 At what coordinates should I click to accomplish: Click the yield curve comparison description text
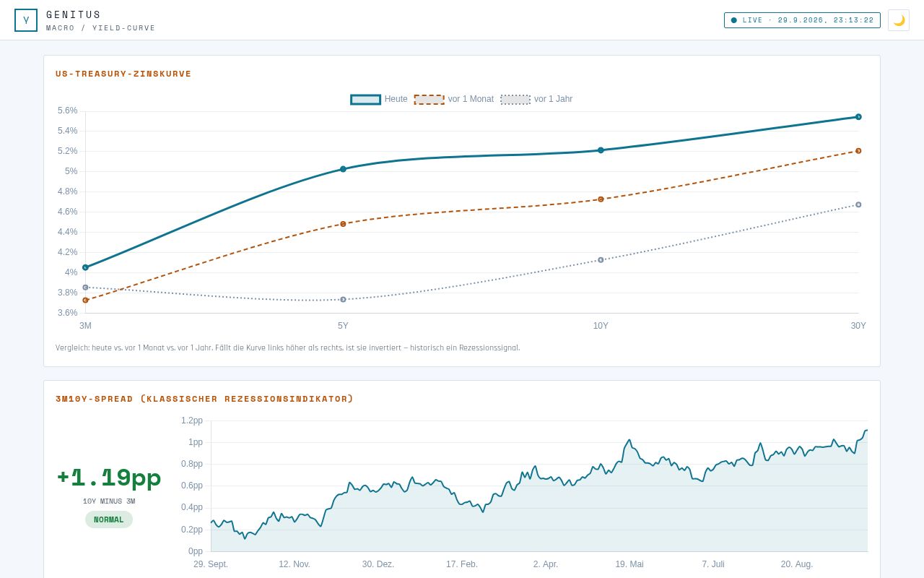(287, 348)
